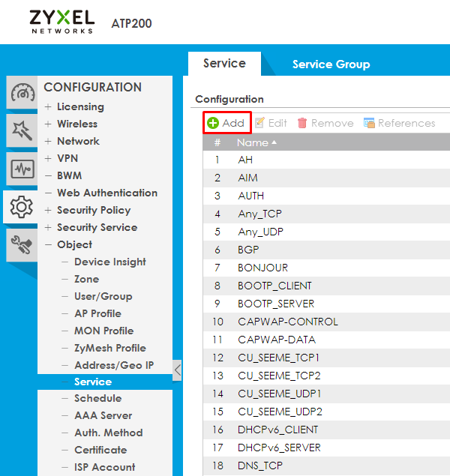
Task: Open ISP Account under Object
Action: (104, 467)
